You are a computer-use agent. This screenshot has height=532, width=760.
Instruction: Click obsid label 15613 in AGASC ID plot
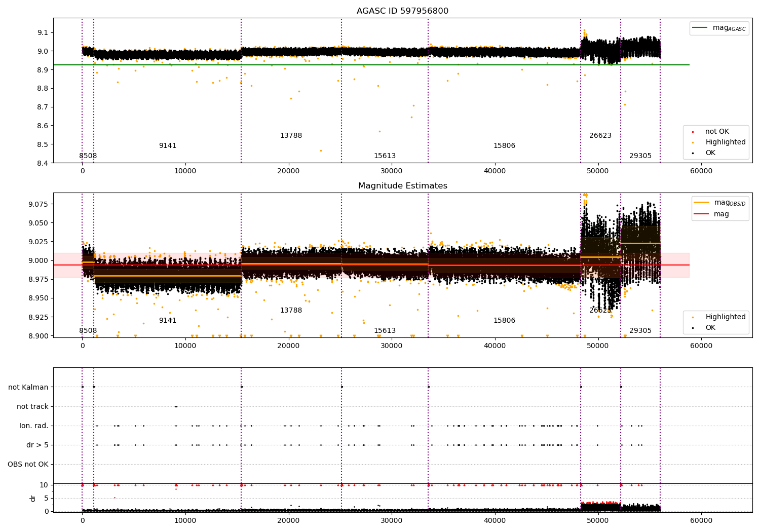[385, 156]
